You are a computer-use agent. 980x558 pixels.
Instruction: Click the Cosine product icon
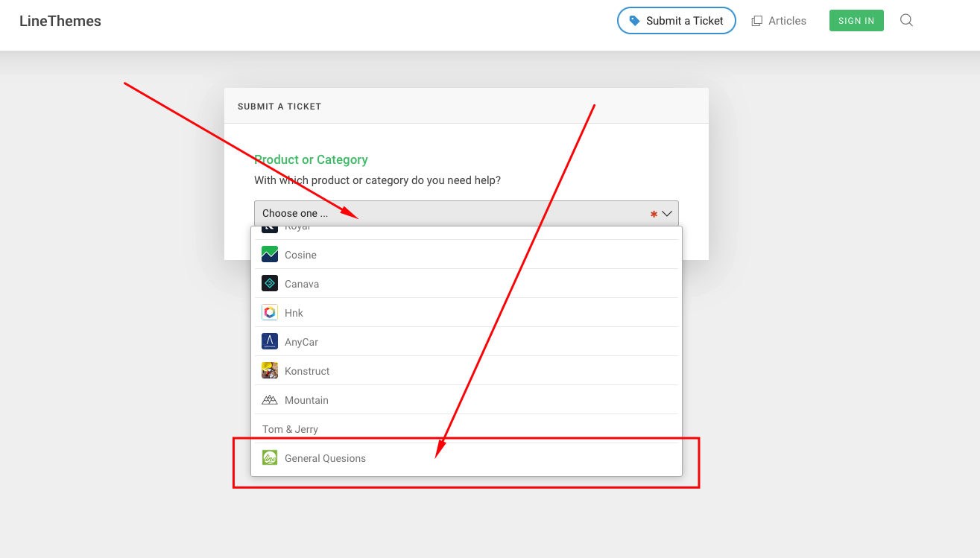[270, 255]
